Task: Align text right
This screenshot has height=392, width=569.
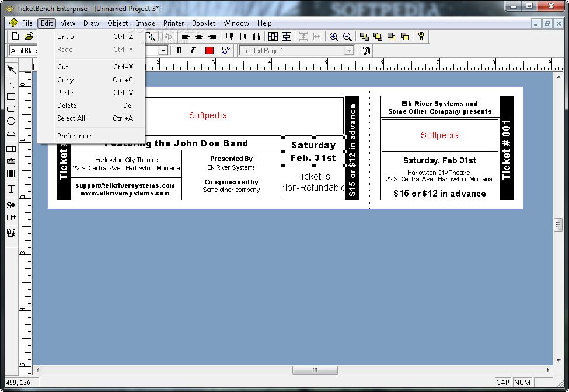Action: pos(212,36)
